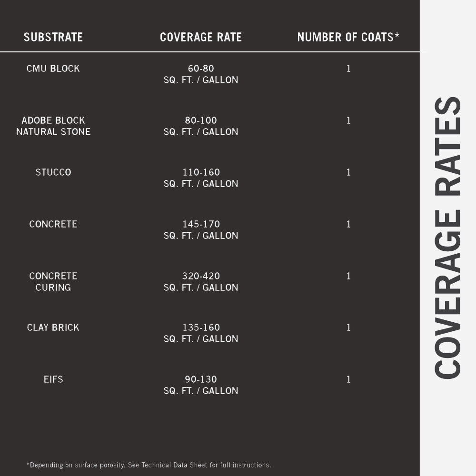Select the ADOBE BLOCK NATURAL STONE label
Image resolution: width=476 pixels, height=476 pixels.
pos(53,126)
